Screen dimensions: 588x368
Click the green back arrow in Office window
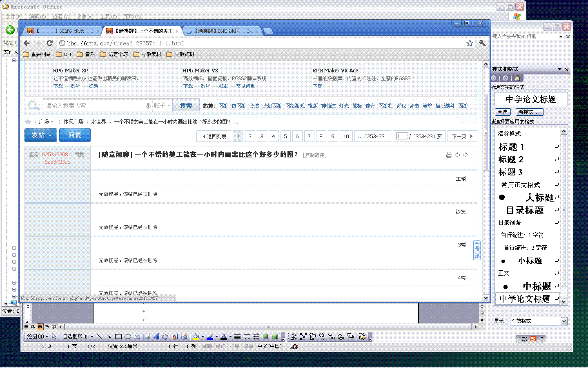coord(10,30)
